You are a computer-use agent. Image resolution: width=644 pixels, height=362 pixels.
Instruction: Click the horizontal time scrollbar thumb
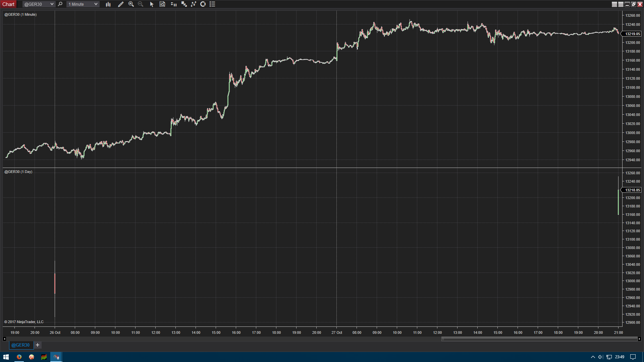click(539, 339)
